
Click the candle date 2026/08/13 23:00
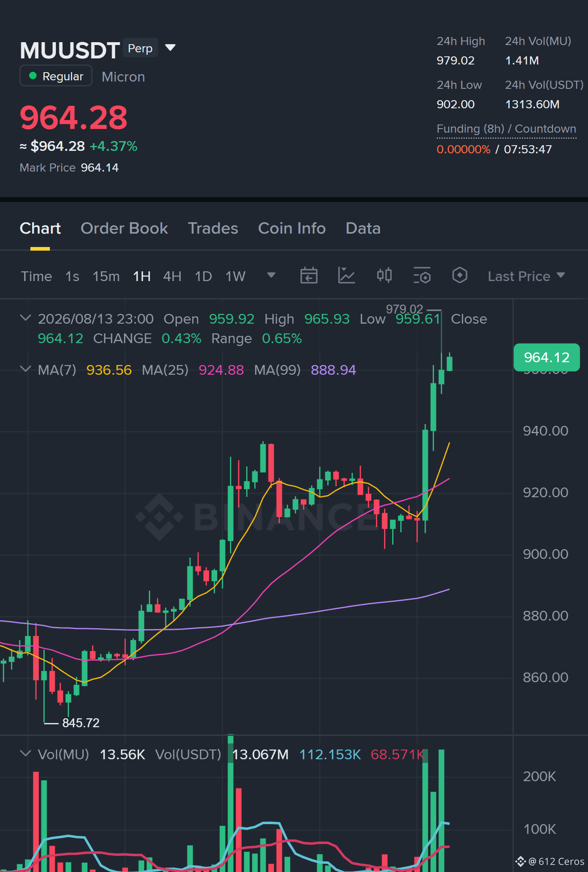click(x=96, y=319)
